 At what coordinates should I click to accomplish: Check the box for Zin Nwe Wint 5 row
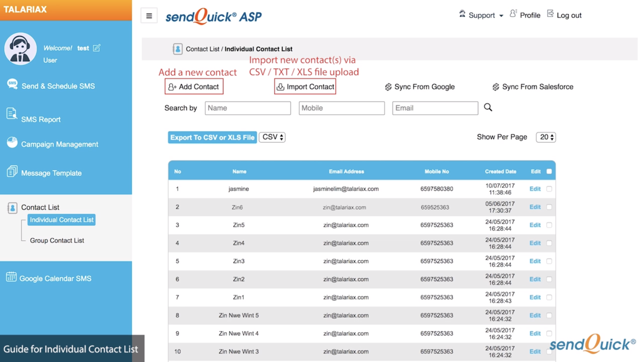point(549,315)
